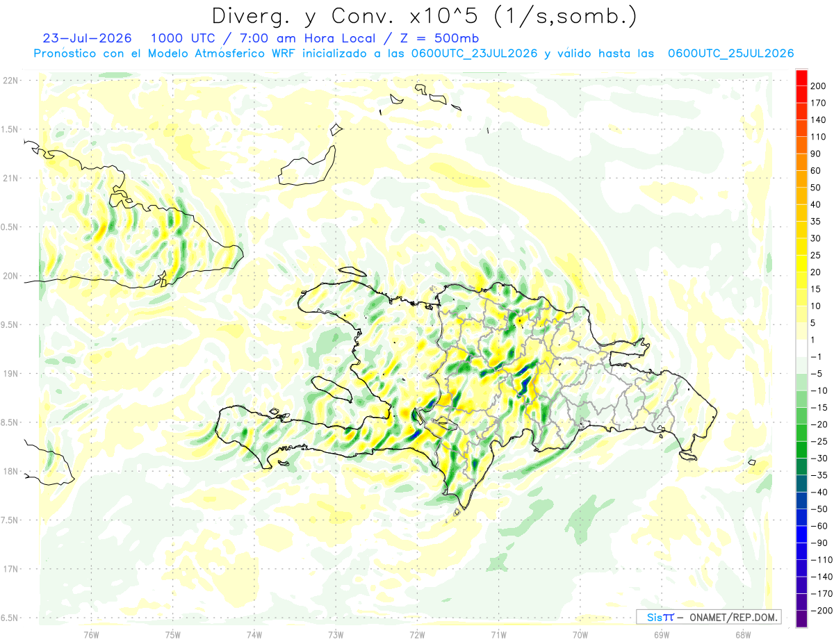
Task: Click the '17N' latitude label
Action: [x=10, y=569]
